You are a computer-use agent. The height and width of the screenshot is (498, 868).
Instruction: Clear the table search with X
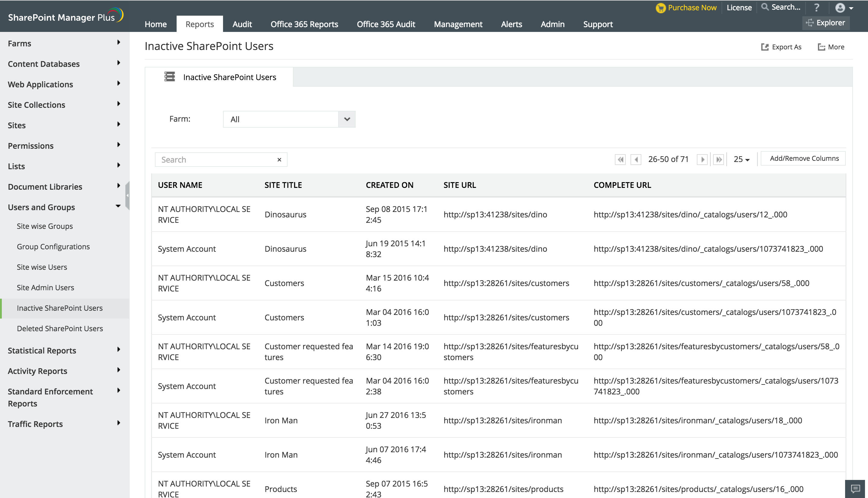[x=279, y=160]
